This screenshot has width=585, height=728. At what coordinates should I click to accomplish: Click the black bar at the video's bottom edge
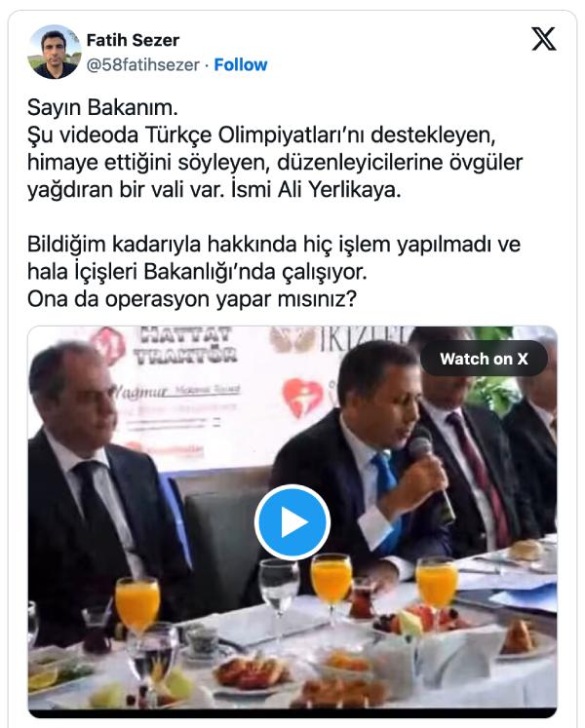(x=292, y=712)
